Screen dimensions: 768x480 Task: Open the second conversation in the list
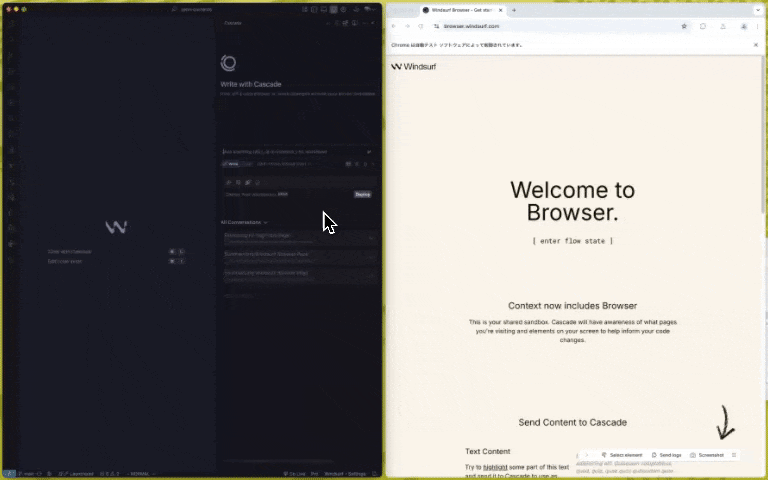[299, 256]
